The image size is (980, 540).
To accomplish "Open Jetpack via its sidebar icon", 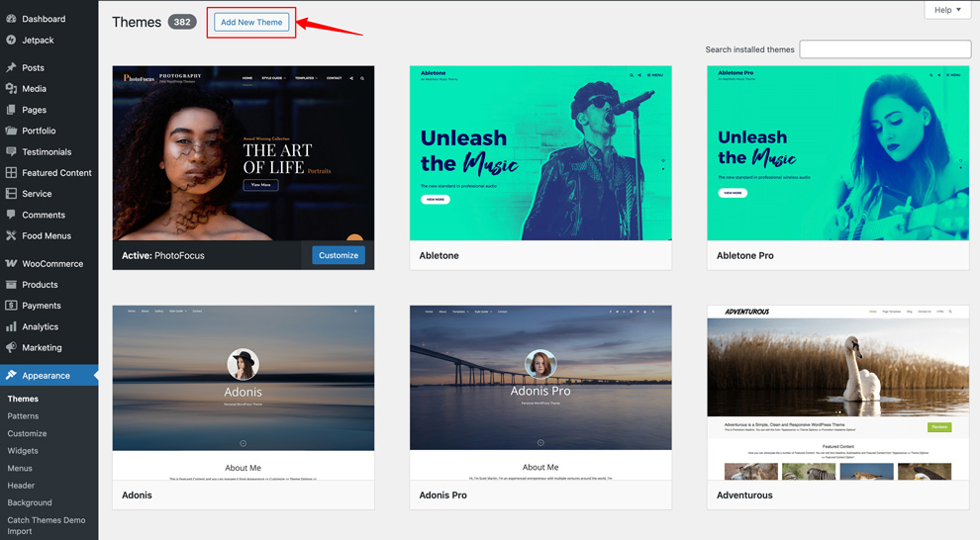I will 11,40.
